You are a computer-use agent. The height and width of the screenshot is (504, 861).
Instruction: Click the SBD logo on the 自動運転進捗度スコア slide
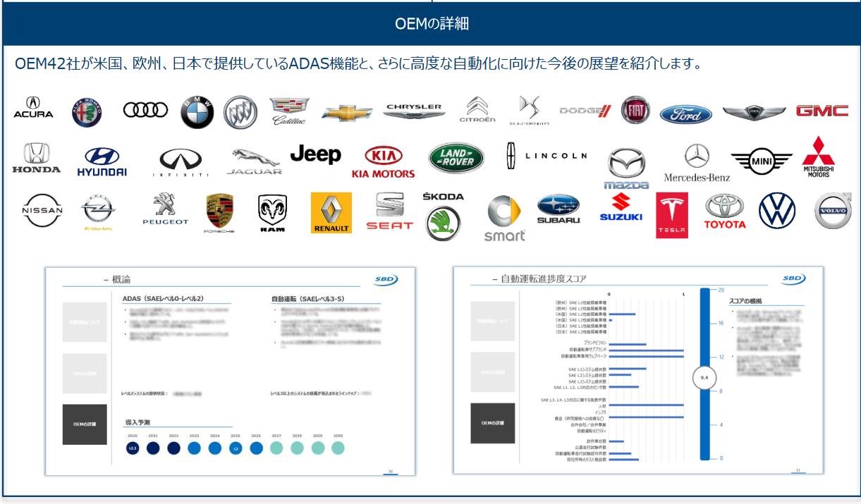[x=794, y=279]
